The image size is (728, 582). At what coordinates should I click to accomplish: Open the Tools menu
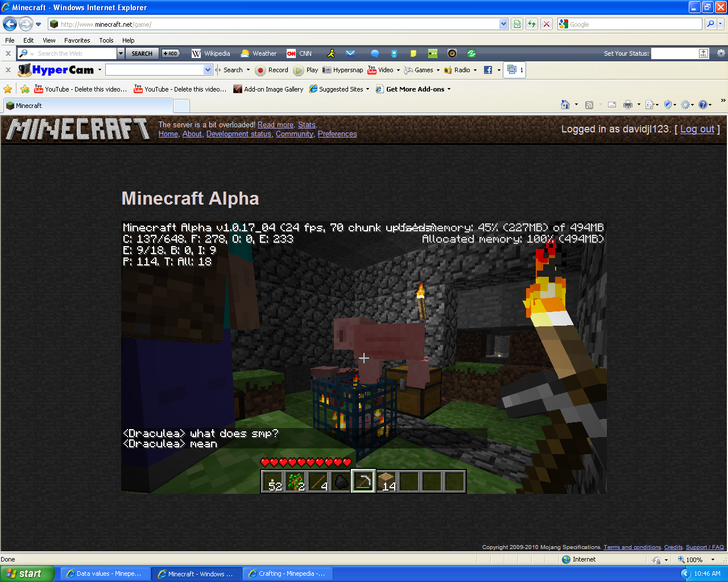(x=106, y=40)
